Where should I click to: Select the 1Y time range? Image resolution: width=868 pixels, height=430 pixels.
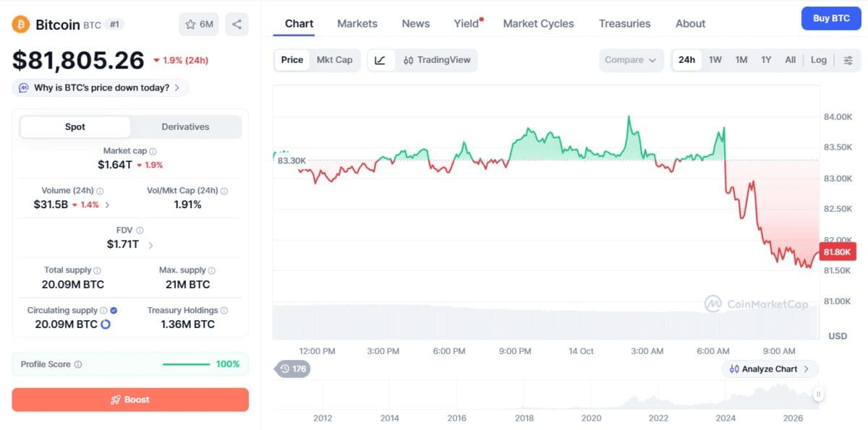(766, 60)
